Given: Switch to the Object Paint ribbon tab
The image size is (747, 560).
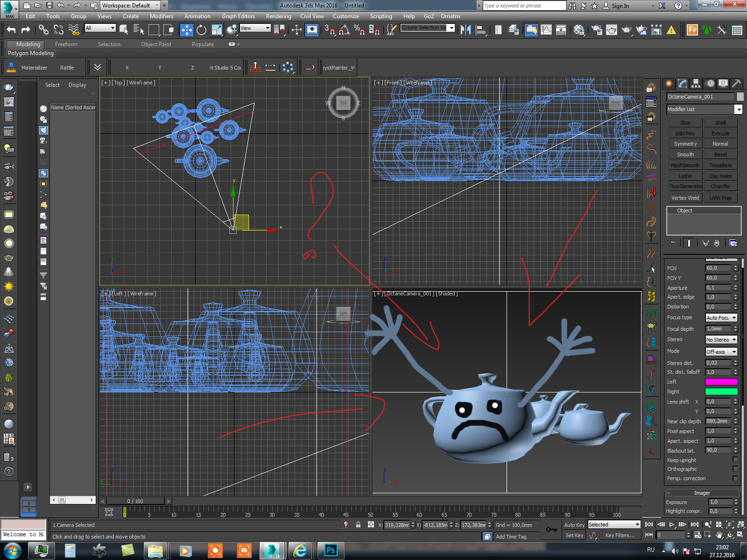Looking at the screenshot, I should tap(156, 44).
